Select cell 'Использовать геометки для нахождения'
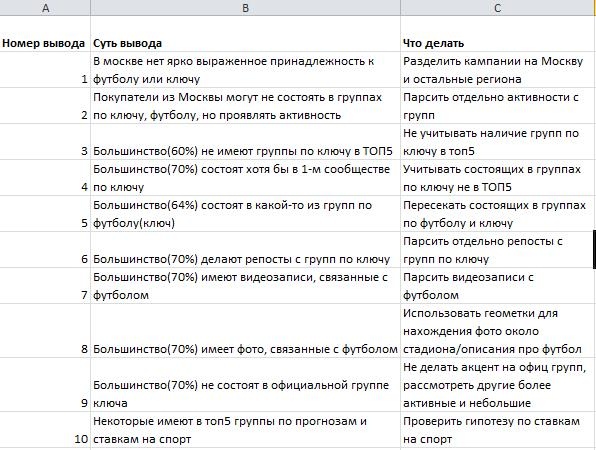Viewport: 596px width, 450px height. click(x=498, y=331)
